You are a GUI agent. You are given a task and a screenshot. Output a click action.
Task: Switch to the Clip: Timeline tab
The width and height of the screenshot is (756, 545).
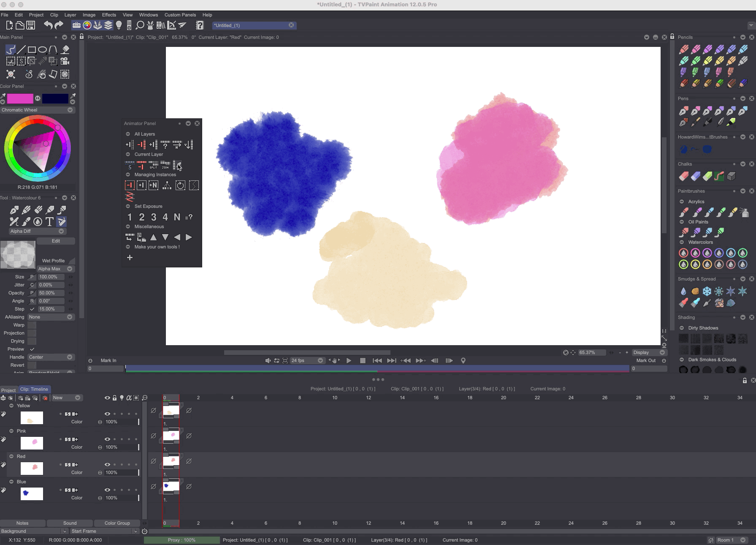tap(34, 389)
